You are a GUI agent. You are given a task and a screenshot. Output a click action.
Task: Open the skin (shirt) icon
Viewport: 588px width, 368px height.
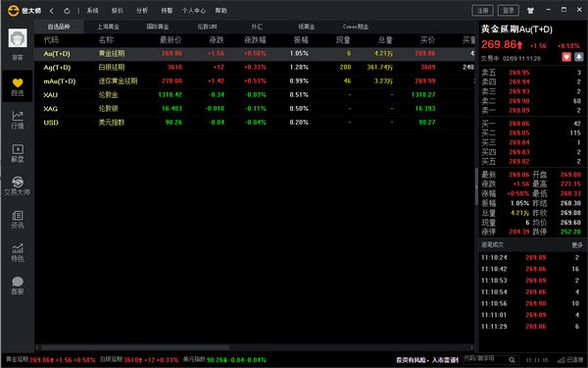click(530, 11)
